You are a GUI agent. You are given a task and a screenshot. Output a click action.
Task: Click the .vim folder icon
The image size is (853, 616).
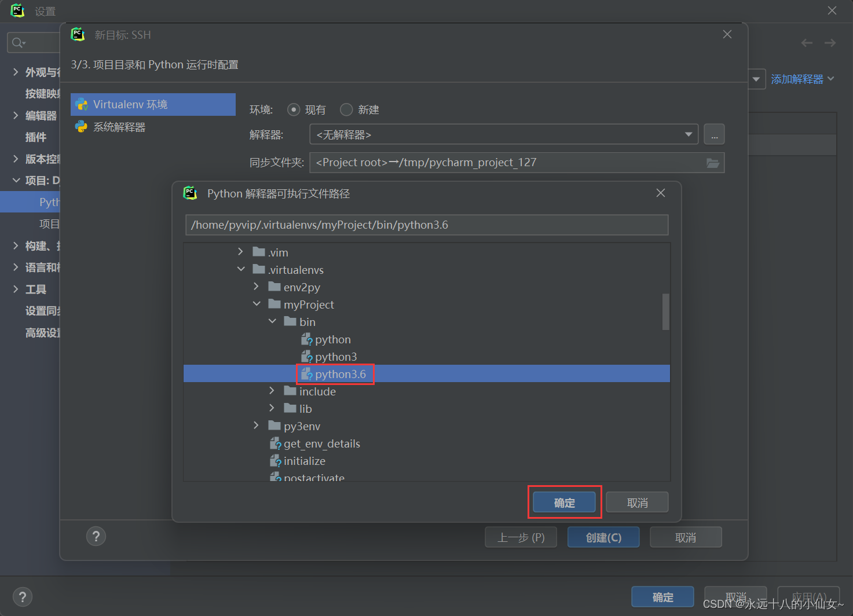(259, 252)
